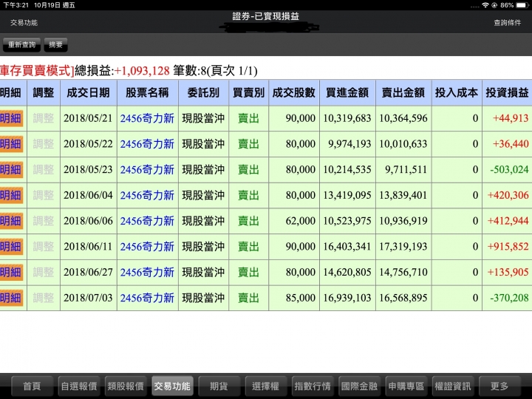Tap the Wi-Fi icon in status bar
532x399 pixels.
(x=485, y=5)
